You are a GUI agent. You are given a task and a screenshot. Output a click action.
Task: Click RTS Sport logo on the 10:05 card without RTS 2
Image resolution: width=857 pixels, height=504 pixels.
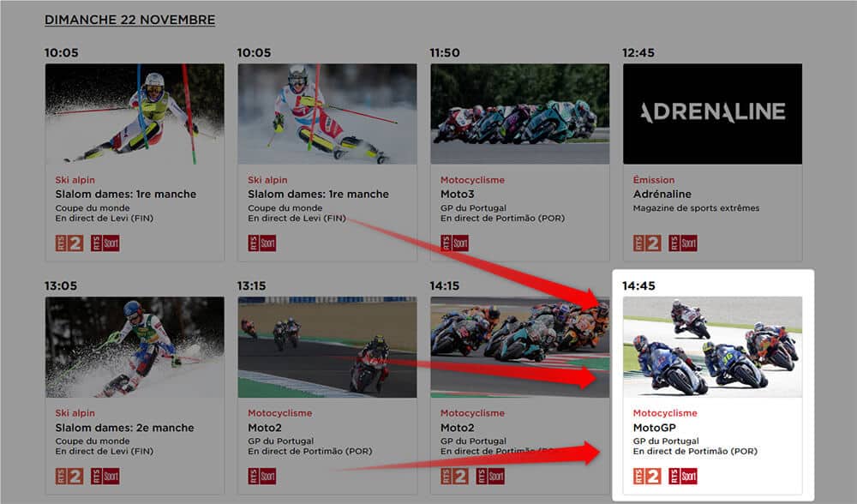tap(261, 243)
